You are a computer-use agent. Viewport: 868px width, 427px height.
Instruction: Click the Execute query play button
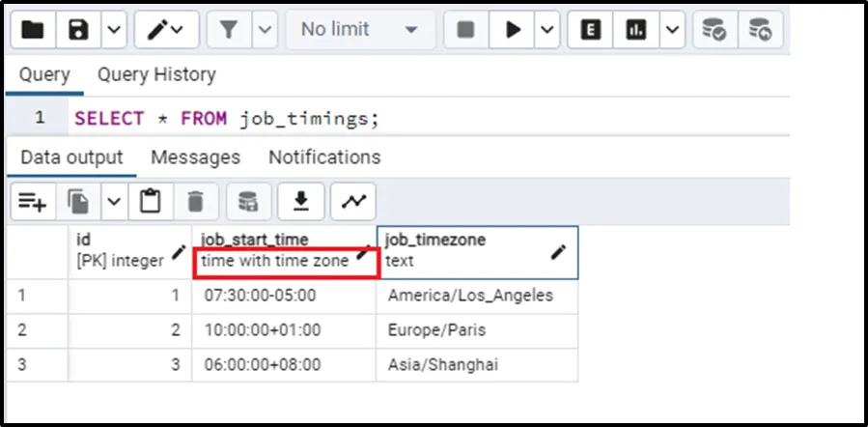510,30
